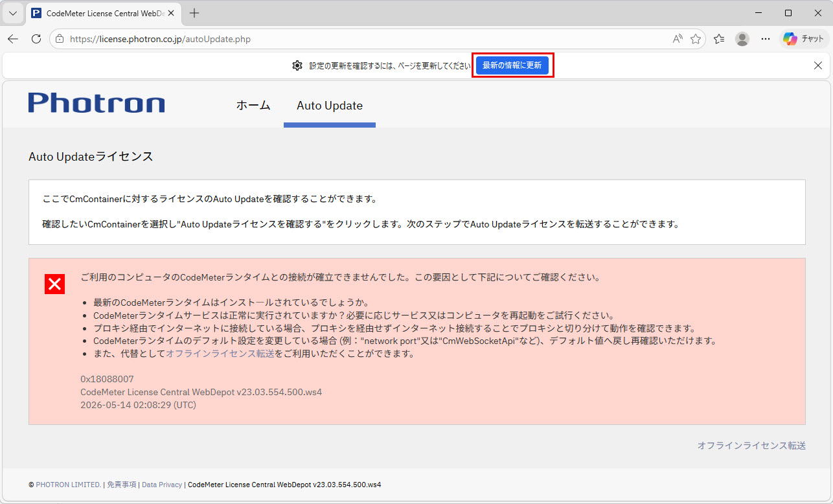The height and width of the screenshot is (504, 833).
Task: Open the browser Settings and more menu
Action: [766, 39]
